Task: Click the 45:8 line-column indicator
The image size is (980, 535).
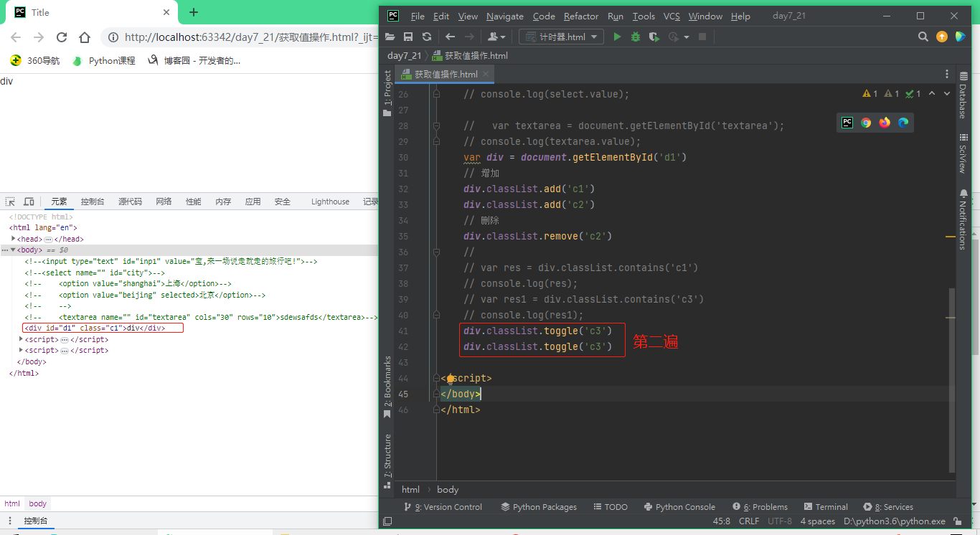Action: click(722, 521)
